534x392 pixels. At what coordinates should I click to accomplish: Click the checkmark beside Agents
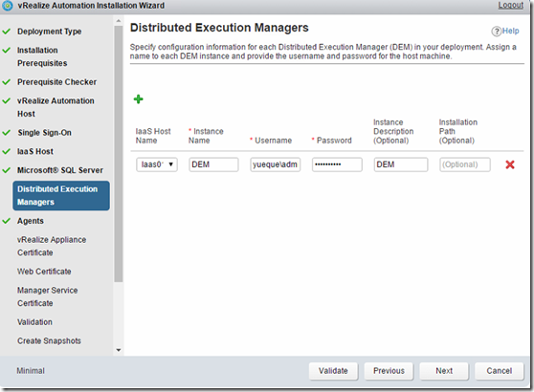pos(7,221)
